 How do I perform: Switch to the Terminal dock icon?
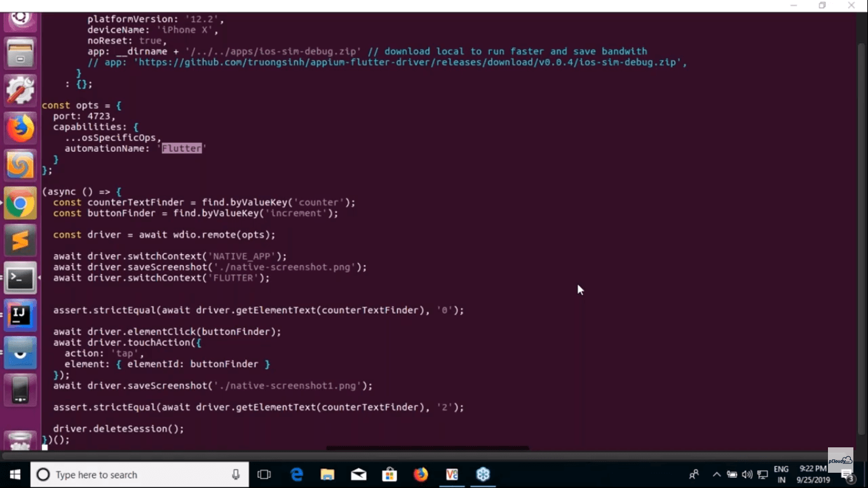20,278
